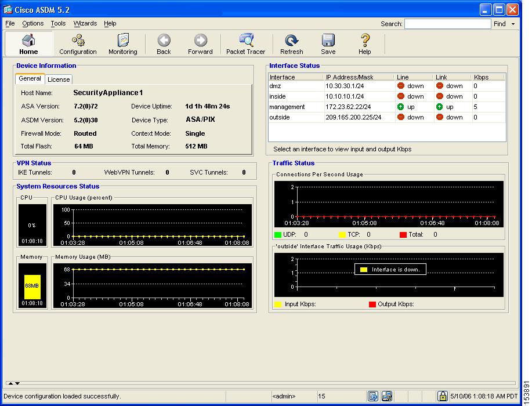Save the running configuration
Screen dimensions: 532x406
328,43
